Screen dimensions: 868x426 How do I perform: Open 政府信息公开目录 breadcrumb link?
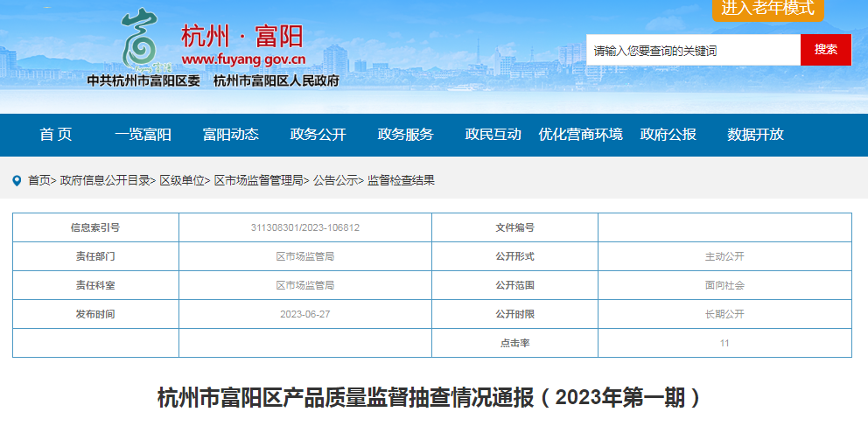click(105, 181)
